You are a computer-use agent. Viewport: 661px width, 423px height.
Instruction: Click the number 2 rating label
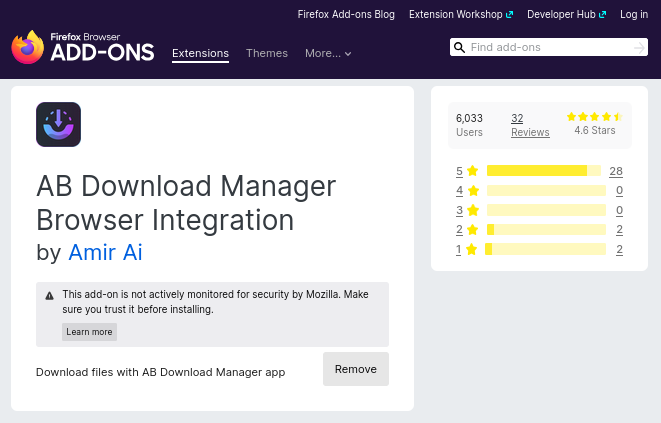(459, 230)
